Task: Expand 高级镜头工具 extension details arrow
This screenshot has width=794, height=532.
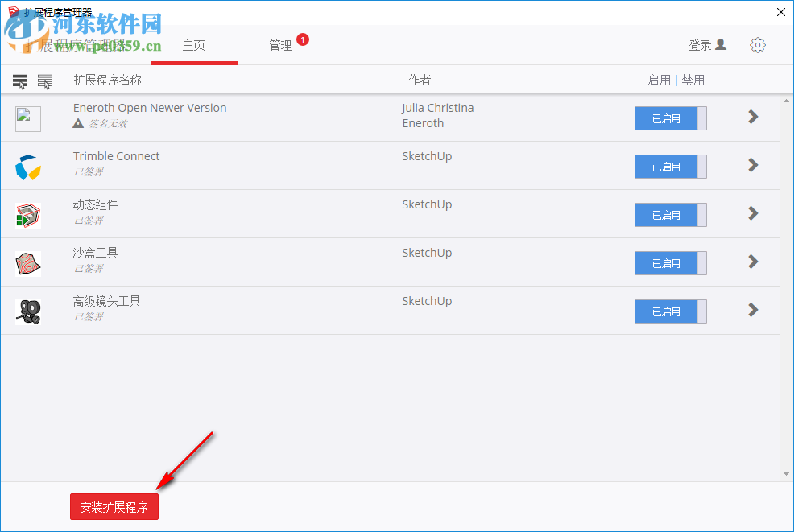Action: pos(752,310)
